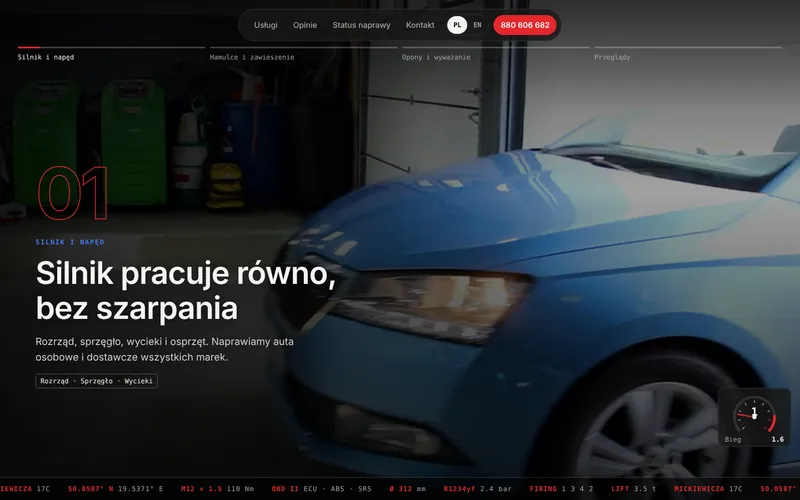Call the 880 606 682 phone button
This screenshot has width=800, height=500.
[525, 25]
